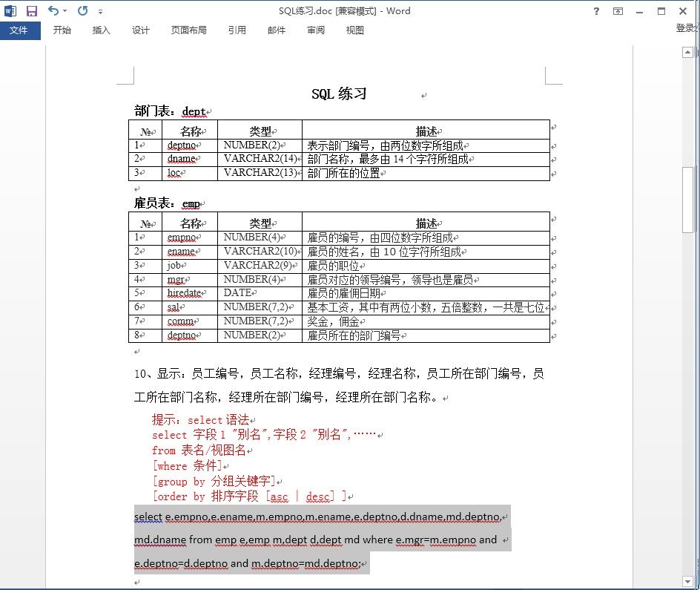Click the red line '[where 条件]'
The width and height of the screenshot is (700, 590).
(x=187, y=466)
